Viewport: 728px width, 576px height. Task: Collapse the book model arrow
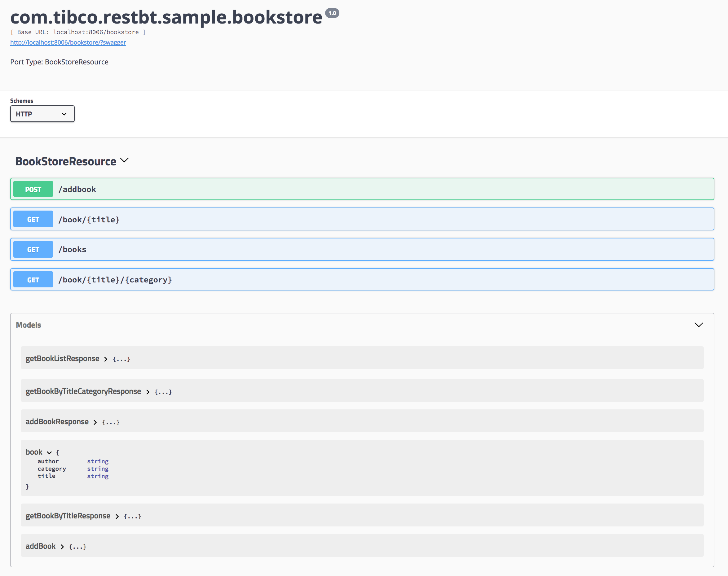click(x=49, y=452)
